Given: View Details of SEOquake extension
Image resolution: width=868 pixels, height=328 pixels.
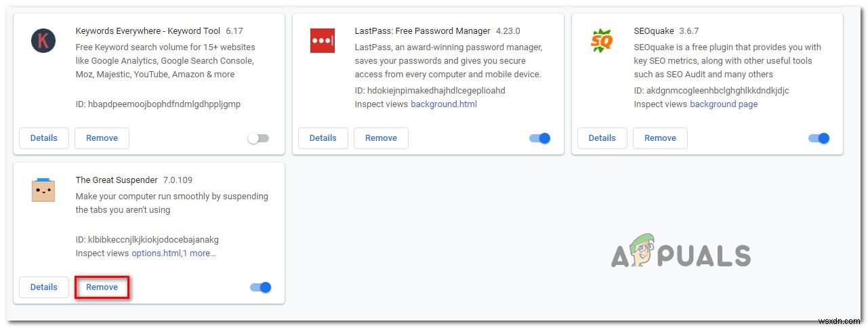Looking at the screenshot, I should [602, 138].
